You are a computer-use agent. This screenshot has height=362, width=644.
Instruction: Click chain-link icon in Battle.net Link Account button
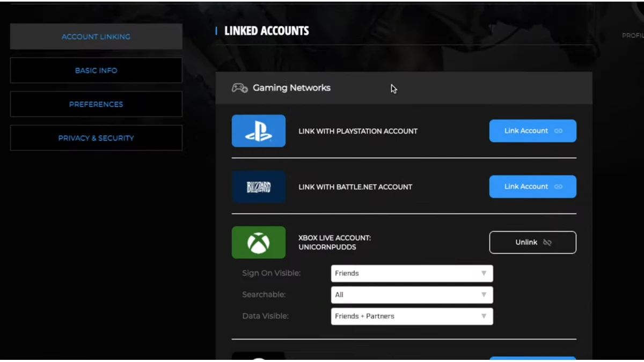(558, 187)
